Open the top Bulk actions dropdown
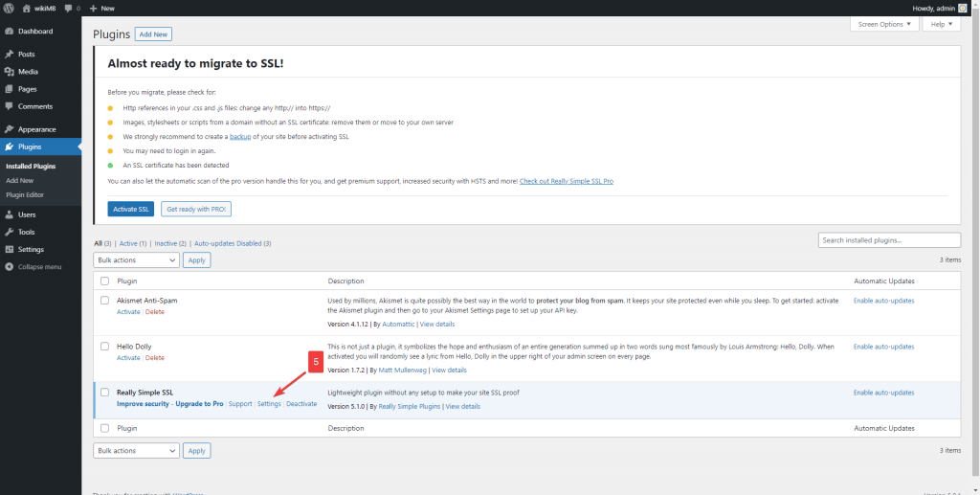The image size is (980, 495). click(136, 259)
